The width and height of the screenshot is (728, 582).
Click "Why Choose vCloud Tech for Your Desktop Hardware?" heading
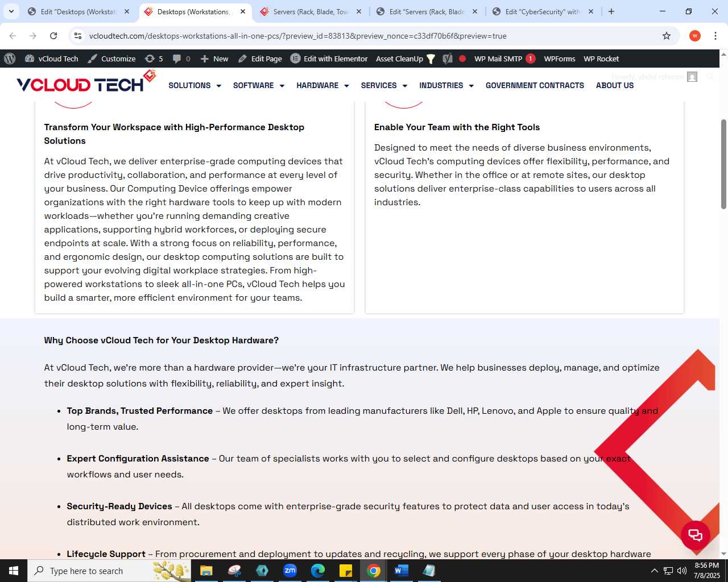[162, 340]
